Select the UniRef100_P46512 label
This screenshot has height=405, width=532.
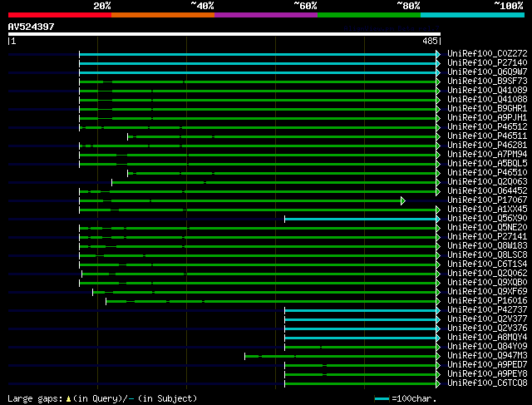click(x=487, y=126)
